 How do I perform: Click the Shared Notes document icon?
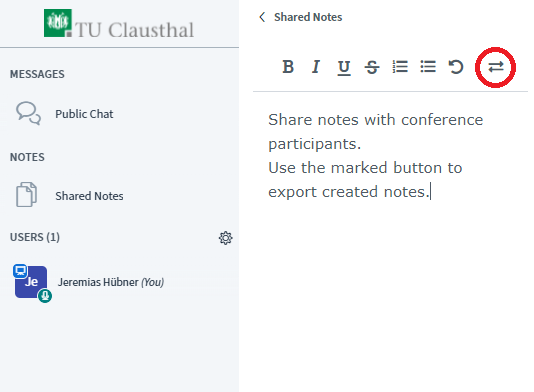point(27,194)
